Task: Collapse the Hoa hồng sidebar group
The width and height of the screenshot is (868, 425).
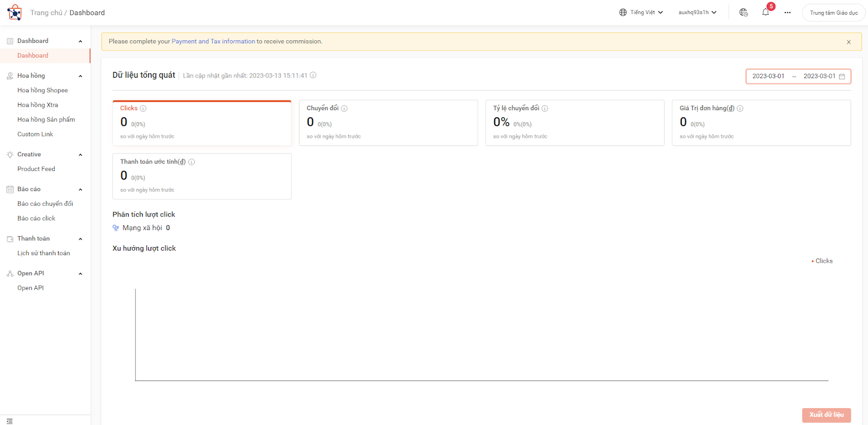Action: point(80,76)
